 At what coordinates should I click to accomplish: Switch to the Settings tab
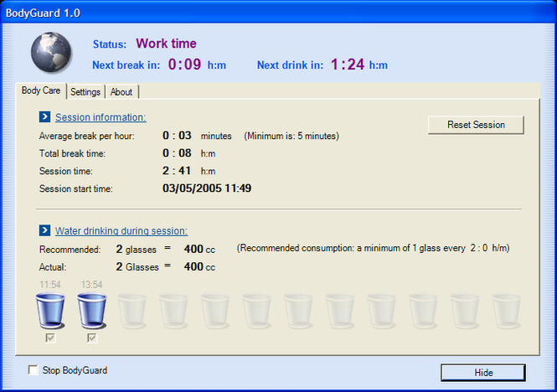pos(85,92)
